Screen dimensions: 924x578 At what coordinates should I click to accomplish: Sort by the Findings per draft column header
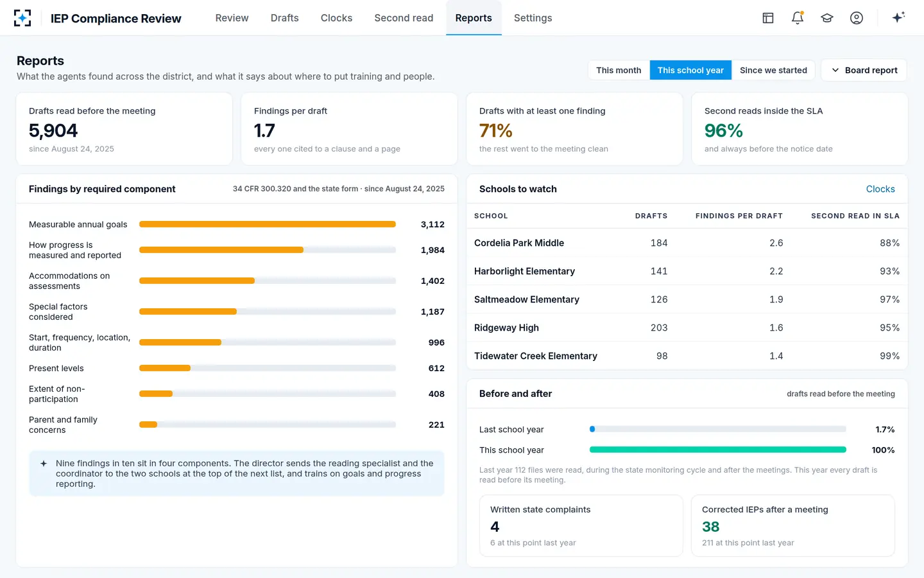pyautogui.click(x=739, y=216)
